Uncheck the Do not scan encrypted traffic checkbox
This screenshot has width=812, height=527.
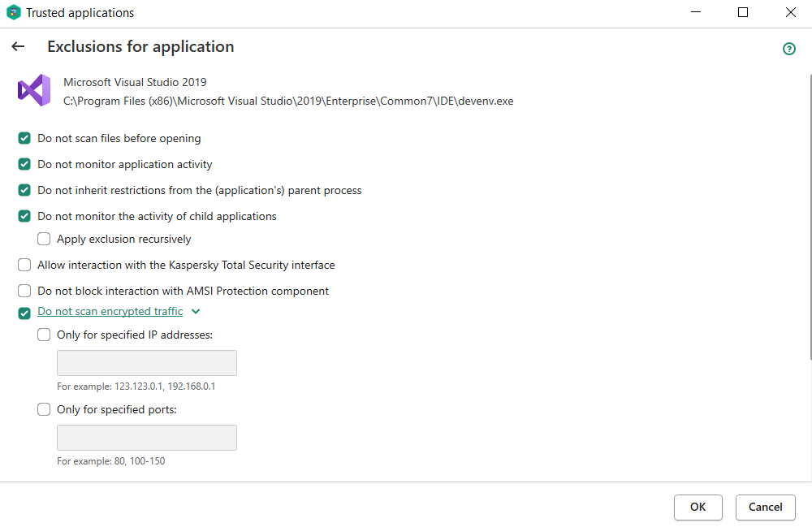tap(24, 313)
